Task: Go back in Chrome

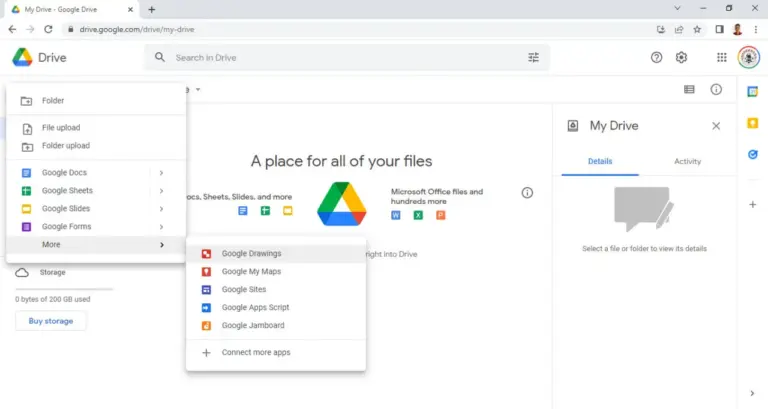Action: coord(12,29)
